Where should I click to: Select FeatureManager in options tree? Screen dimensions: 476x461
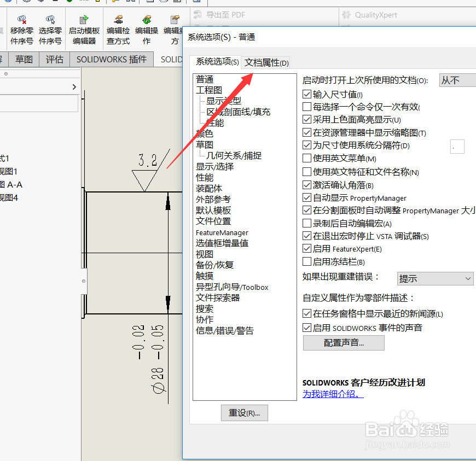click(x=222, y=232)
